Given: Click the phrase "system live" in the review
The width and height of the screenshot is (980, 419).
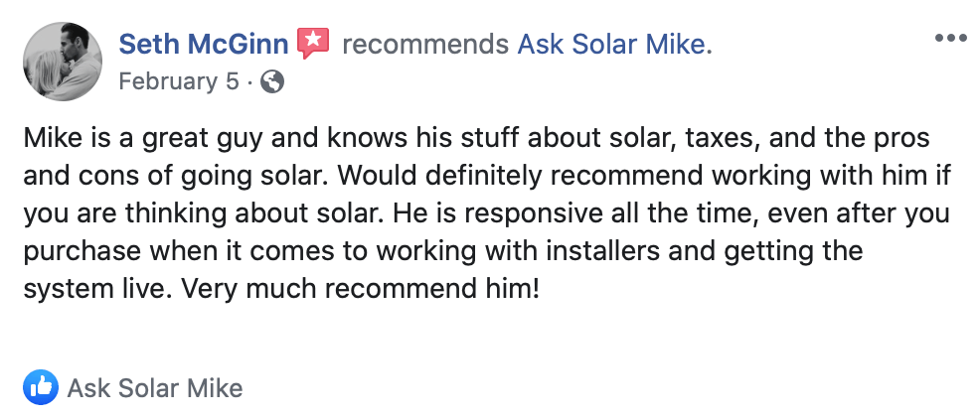Looking at the screenshot, I should coord(94,290).
